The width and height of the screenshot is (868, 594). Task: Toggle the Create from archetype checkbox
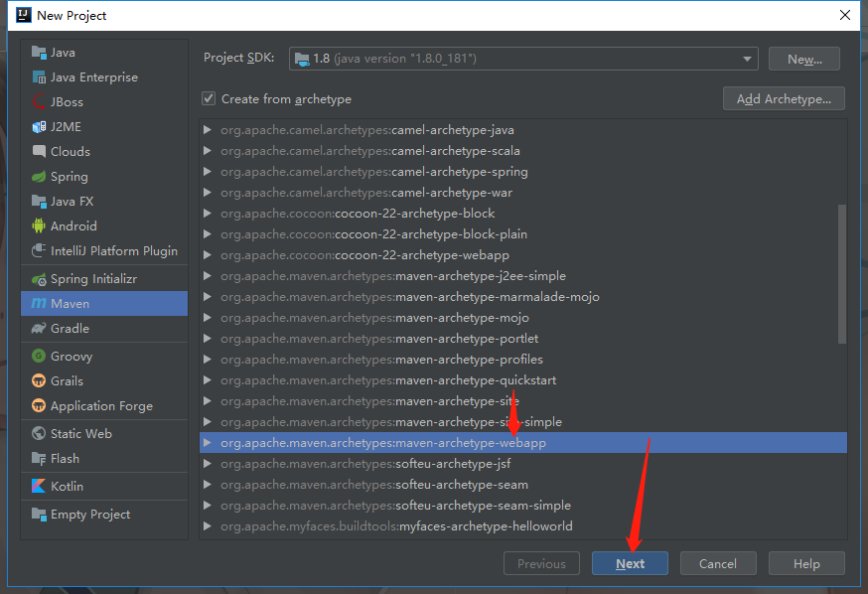pos(209,98)
